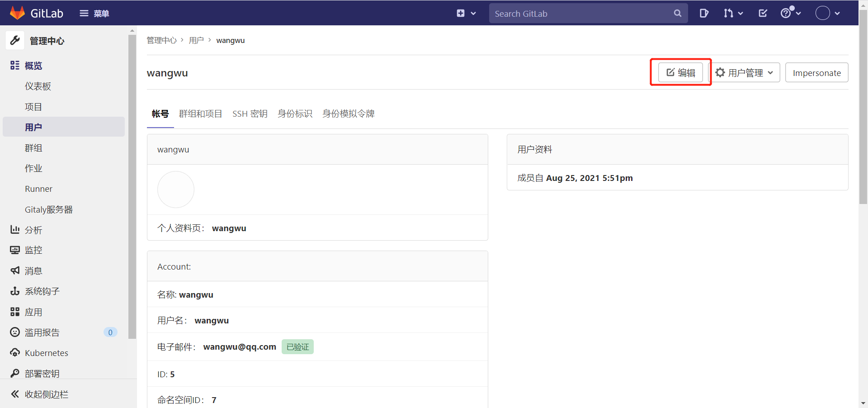The width and height of the screenshot is (868, 408).
Task: Open Runner in the sidebar
Action: point(38,189)
